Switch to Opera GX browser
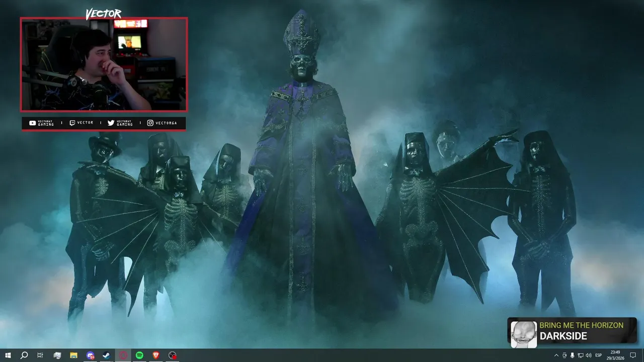This screenshot has height=362, width=644. (123, 355)
